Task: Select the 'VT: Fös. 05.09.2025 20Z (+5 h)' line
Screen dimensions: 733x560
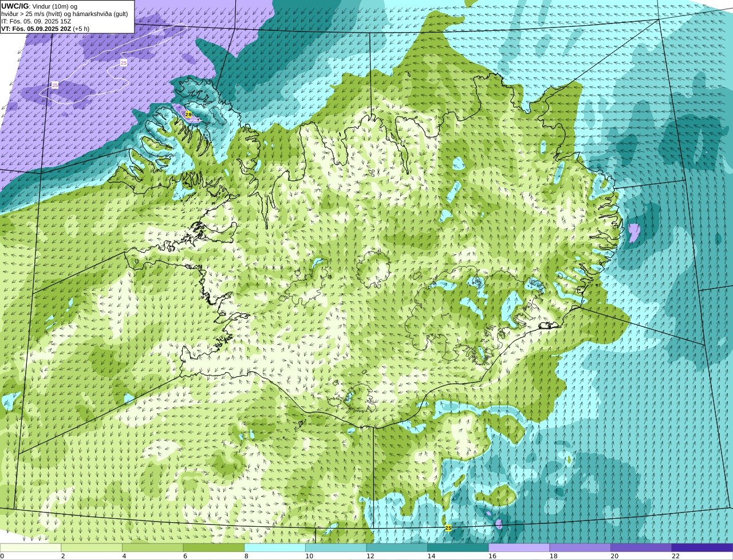Action: tap(45, 28)
